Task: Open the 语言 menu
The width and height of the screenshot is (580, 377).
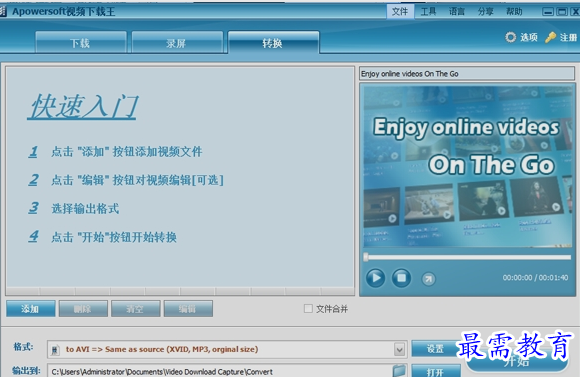Action: (457, 11)
